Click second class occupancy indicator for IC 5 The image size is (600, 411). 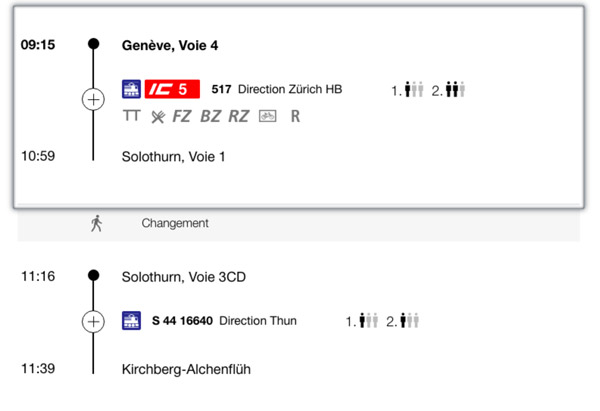[448, 90]
